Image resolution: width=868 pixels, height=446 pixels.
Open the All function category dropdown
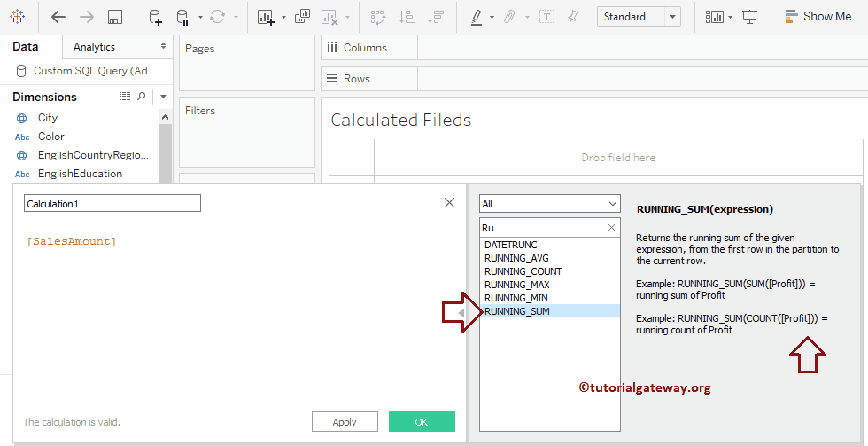(550, 203)
